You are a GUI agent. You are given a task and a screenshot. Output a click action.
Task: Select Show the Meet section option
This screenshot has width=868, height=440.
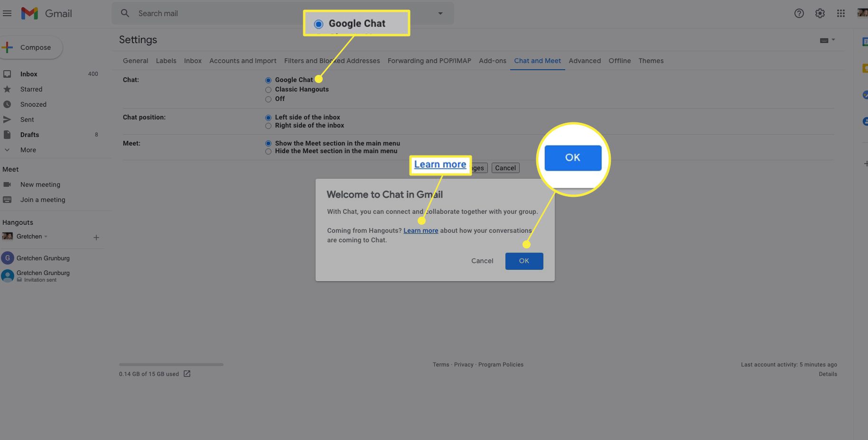(268, 143)
